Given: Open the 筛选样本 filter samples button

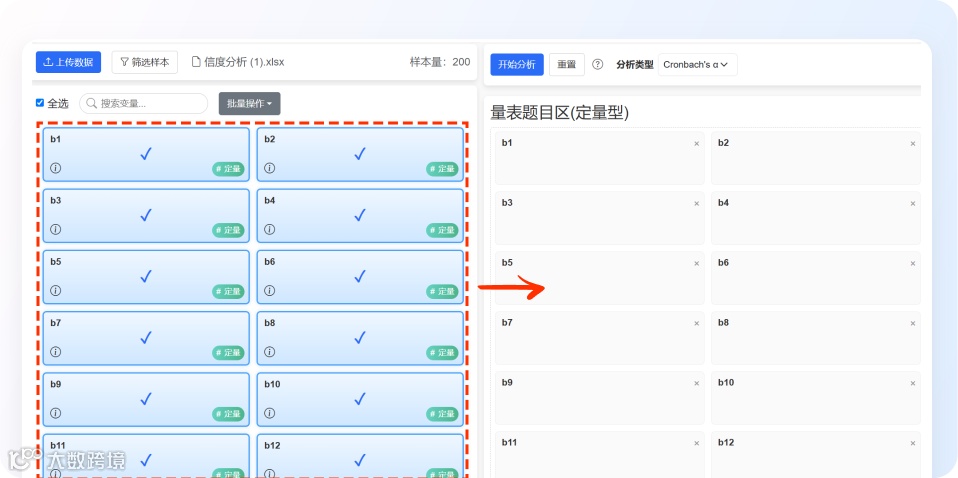Looking at the screenshot, I should [145, 62].
